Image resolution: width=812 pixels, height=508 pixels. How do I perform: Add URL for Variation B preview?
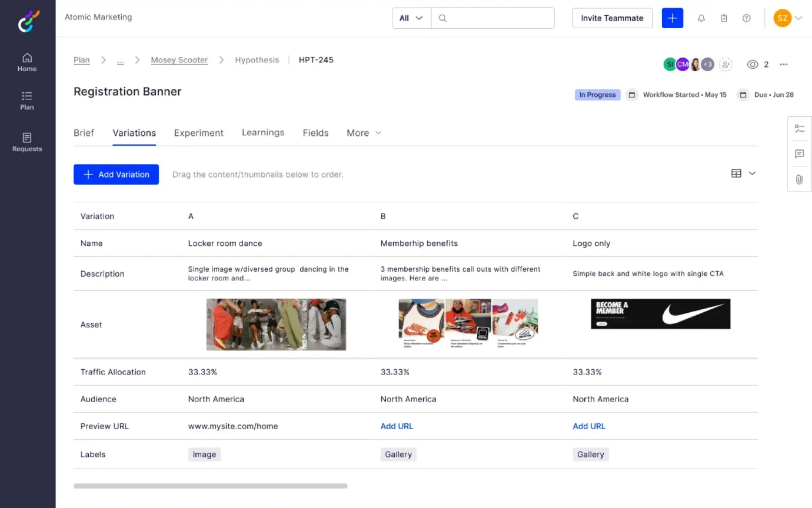(x=397, y=426)
